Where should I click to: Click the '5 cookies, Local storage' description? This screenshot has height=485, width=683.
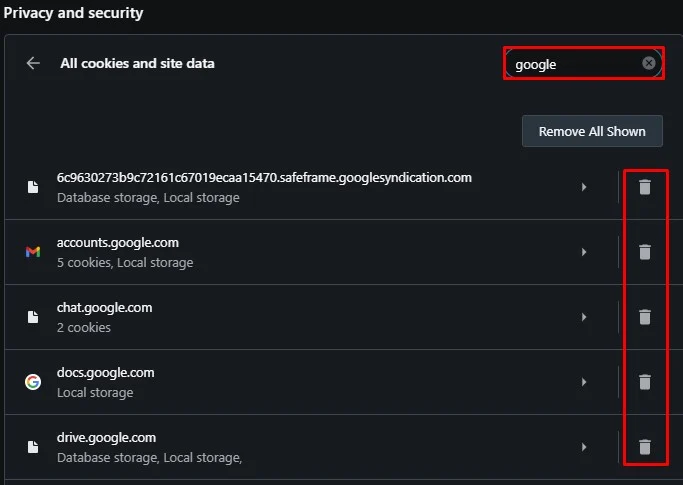pos(125,263)
